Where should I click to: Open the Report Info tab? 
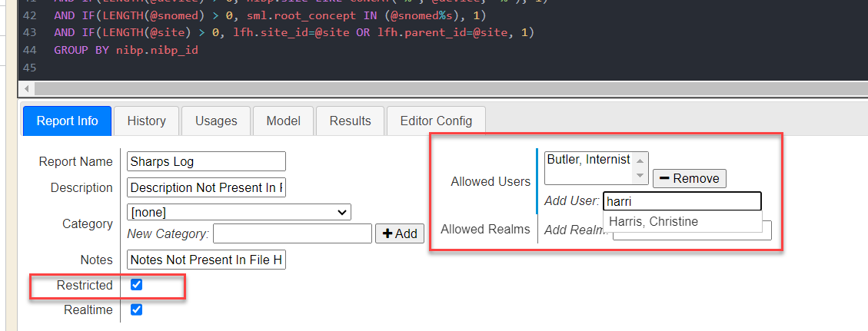pos(68,121)
